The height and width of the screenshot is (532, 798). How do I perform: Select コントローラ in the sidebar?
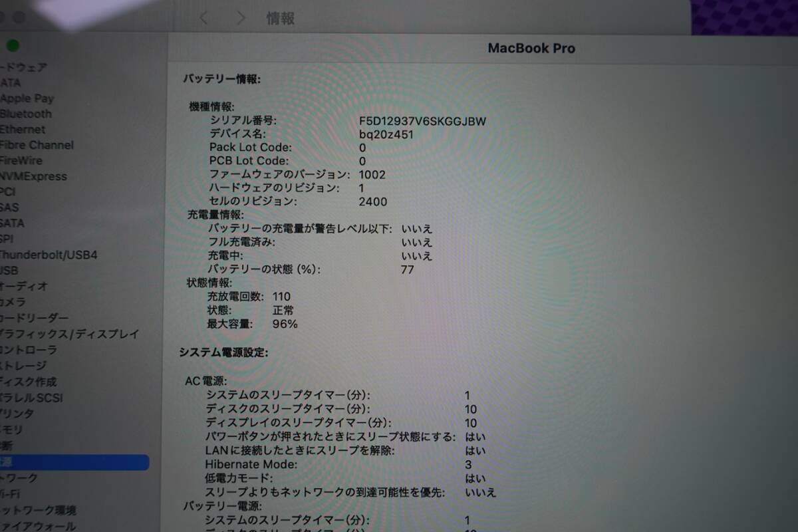click(x=29, y=350)
